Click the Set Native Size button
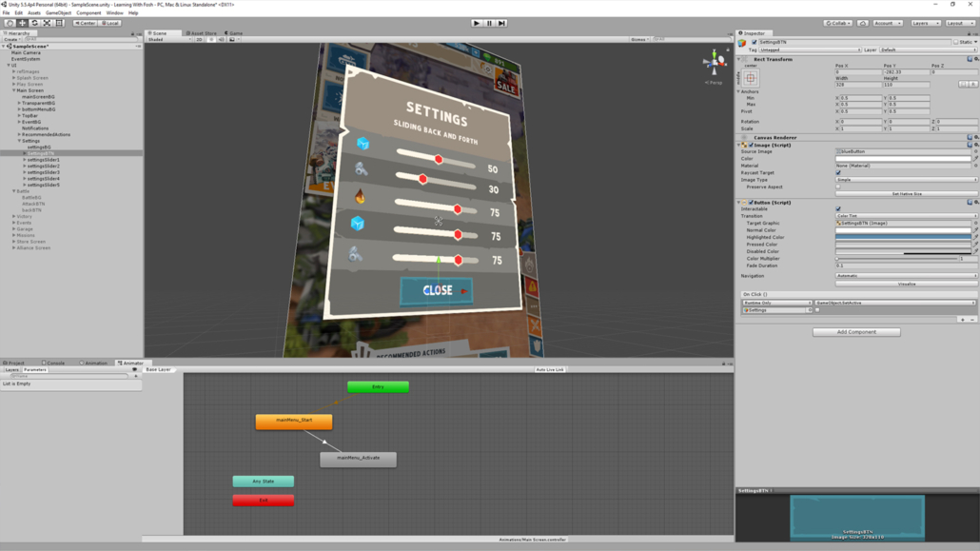 pyautogui.click(x=906, y=194)
